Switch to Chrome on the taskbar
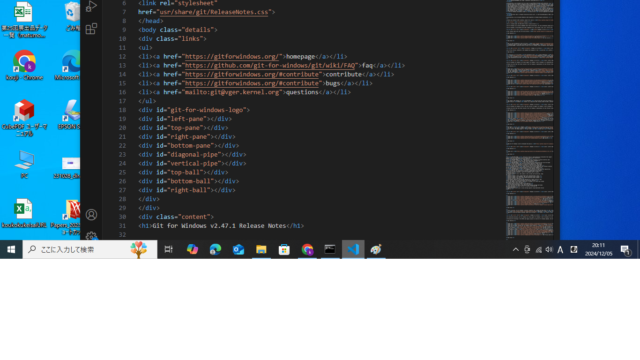 (x=307, y=249)
